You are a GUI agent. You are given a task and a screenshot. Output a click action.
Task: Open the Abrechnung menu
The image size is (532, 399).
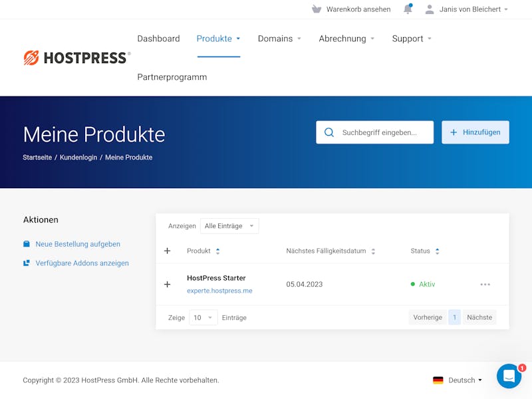pos(346,39)
